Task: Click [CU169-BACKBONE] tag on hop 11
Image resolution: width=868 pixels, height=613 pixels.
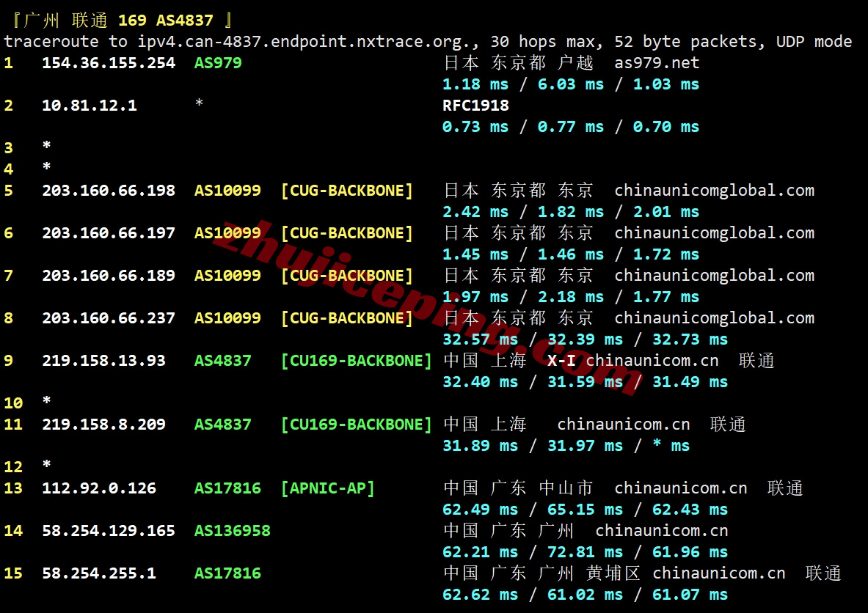Action: click(357, 425)
